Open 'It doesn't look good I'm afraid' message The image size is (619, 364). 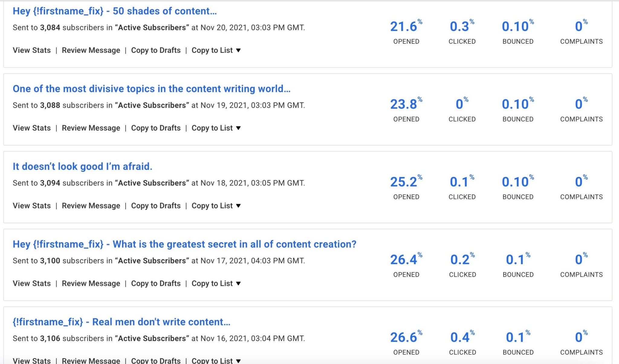(x=83, y=166)
